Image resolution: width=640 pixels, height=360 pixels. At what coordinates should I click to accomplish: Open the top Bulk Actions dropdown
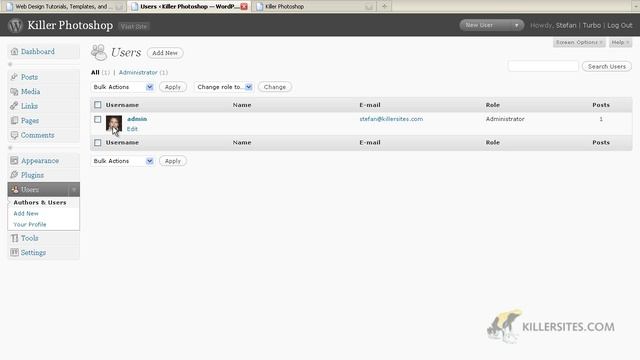[x=122, y=87]
